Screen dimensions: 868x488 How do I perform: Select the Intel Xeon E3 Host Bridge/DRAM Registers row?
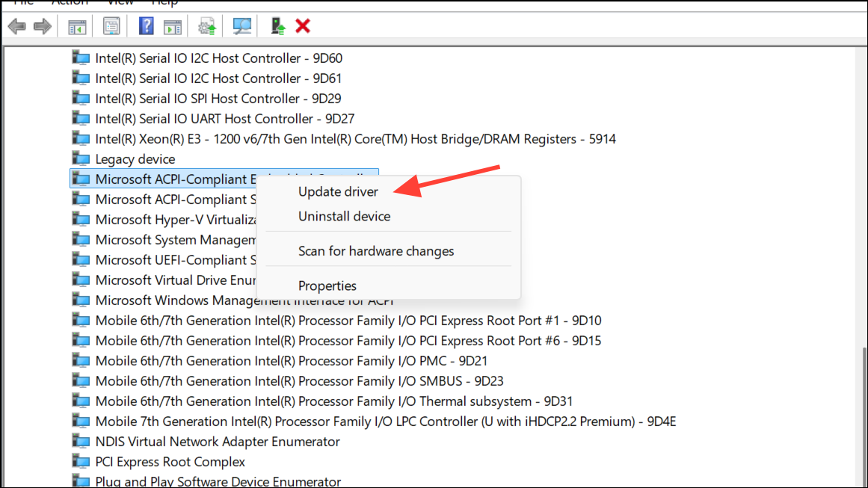[x=355, y=139]
